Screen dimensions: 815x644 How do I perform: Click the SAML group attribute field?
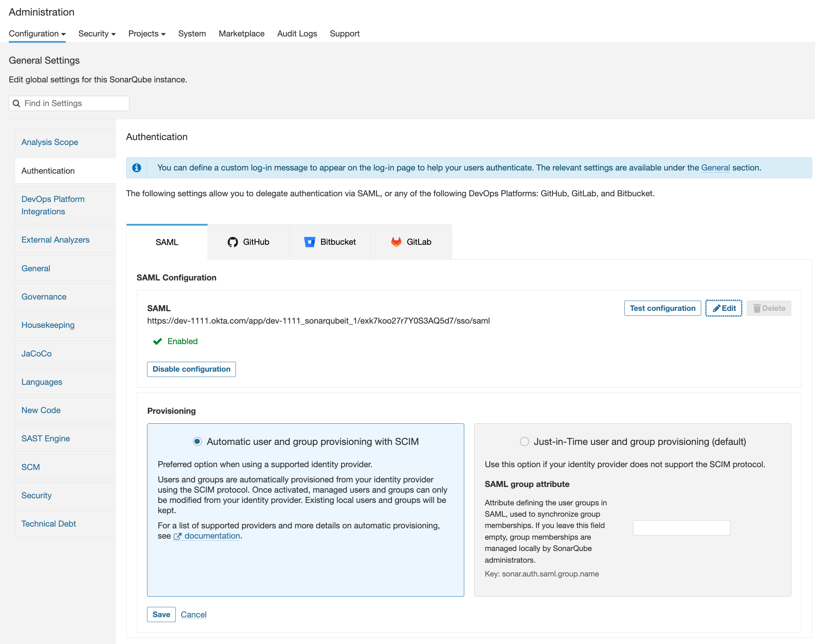pyautogui.click(x=681, y=528)
